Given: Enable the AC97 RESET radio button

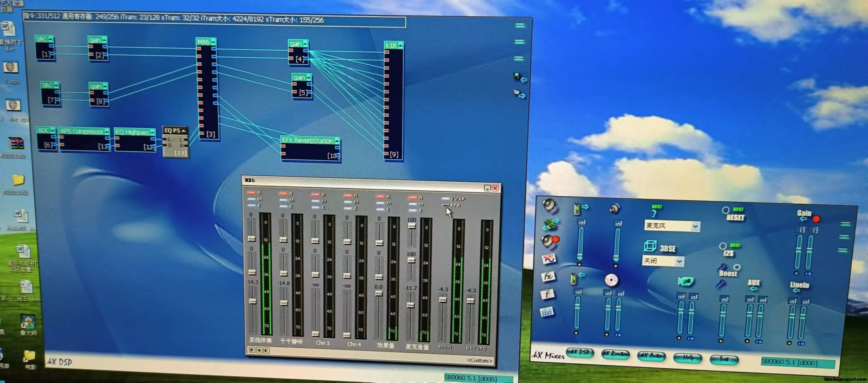Looking at the screenshot, I should (726, 210).
